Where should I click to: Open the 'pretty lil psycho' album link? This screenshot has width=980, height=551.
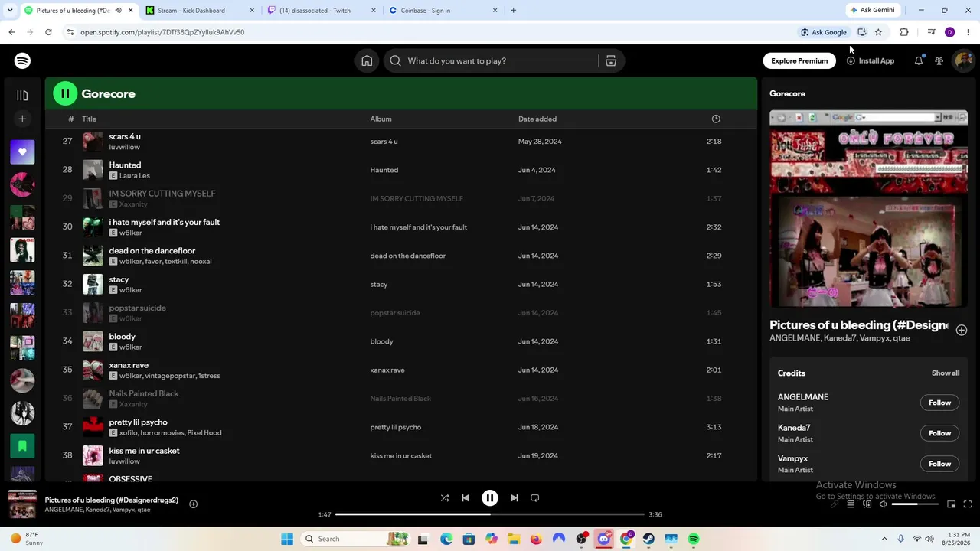point(396,427)
